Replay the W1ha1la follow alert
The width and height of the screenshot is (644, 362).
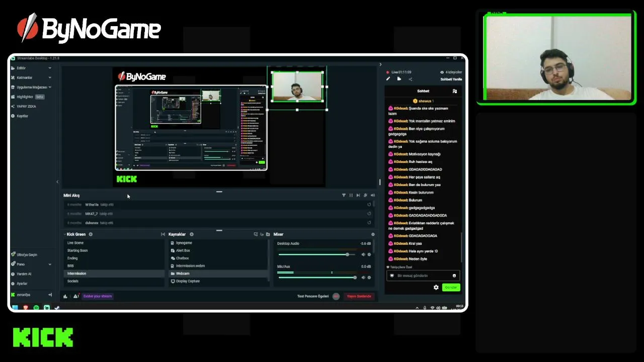coord(369,205)
